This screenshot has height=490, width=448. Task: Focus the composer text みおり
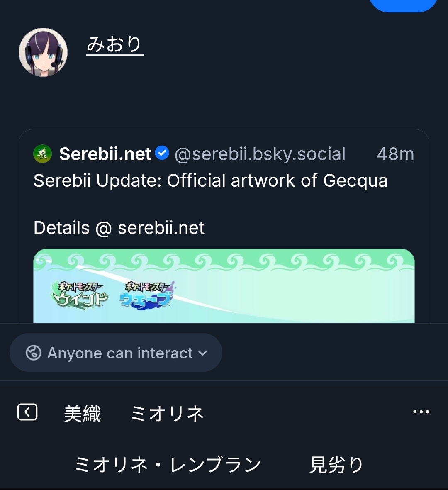point(114,44)
